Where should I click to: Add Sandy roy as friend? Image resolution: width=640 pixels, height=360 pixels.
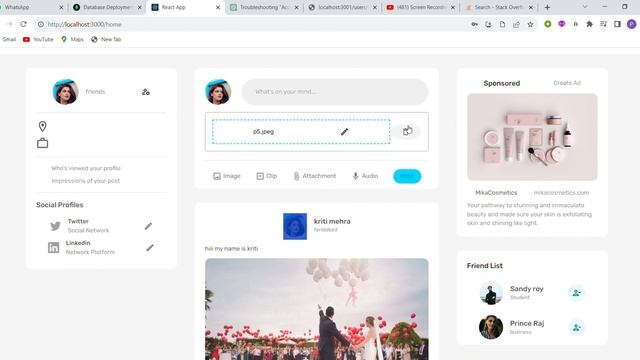[x=576, y=293]
